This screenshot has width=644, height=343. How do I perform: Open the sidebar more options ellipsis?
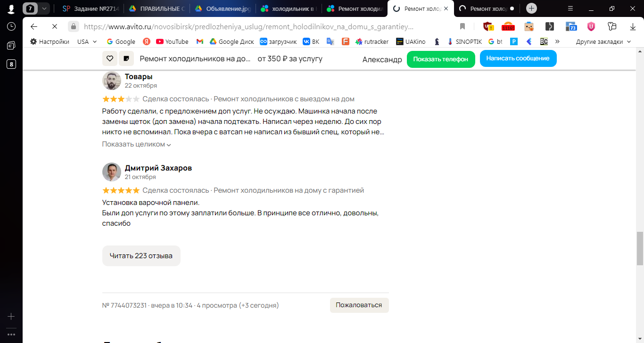11,334
